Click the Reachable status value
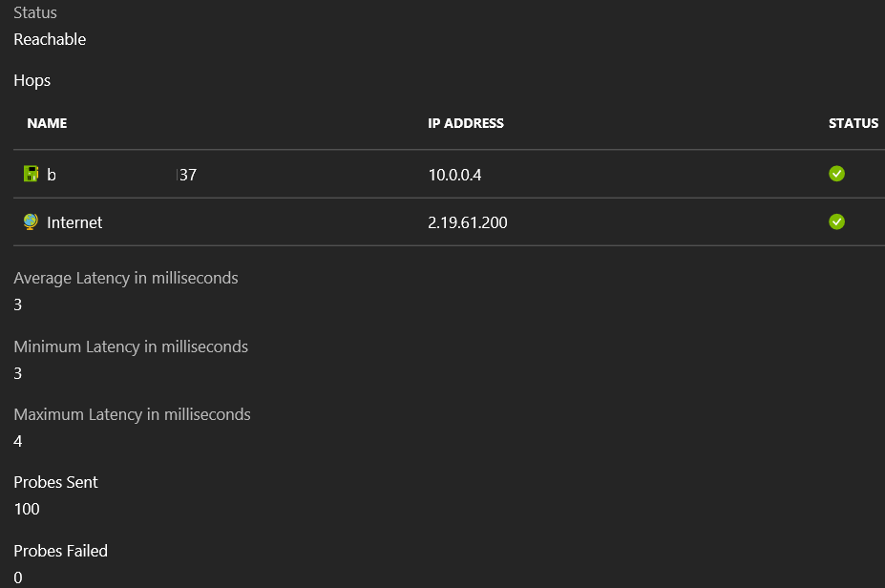Image resolution: width=885 pixels, height=588 pixels. [50, 39]
